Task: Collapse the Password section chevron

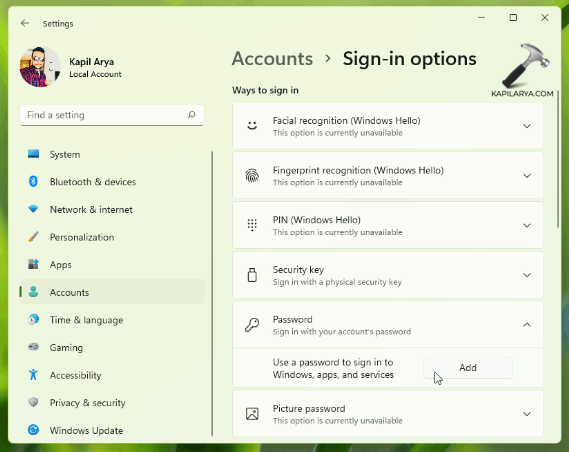Action: [527, 325]
